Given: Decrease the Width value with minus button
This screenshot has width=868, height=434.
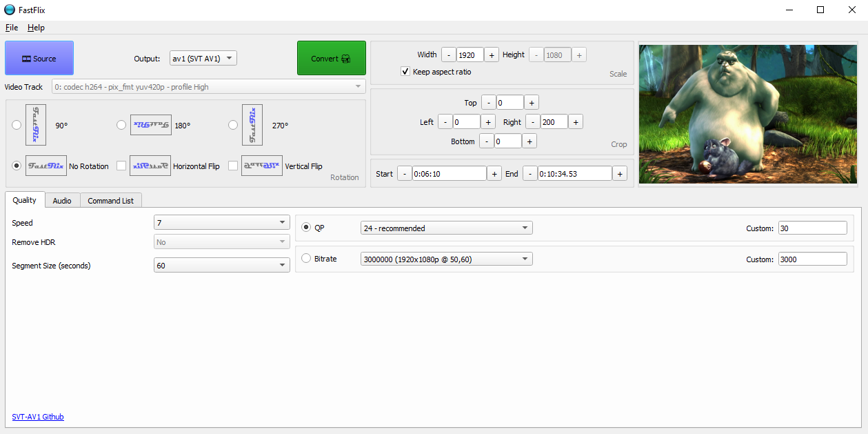Looking at the screenshot, I should coord(448,55).
